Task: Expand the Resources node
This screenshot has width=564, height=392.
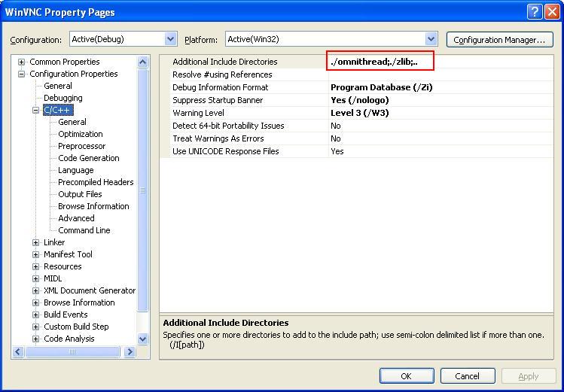Action: tap(35, 266)
